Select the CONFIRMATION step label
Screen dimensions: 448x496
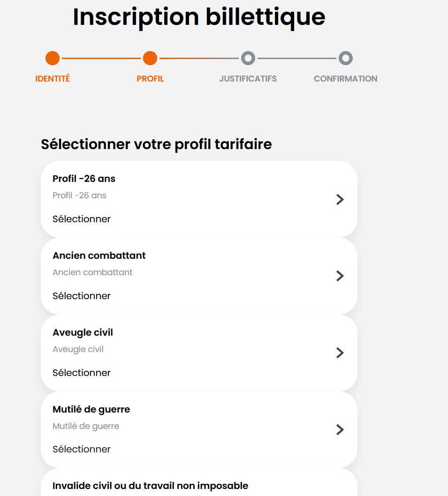pyautogui.click(x=345, y=79)
